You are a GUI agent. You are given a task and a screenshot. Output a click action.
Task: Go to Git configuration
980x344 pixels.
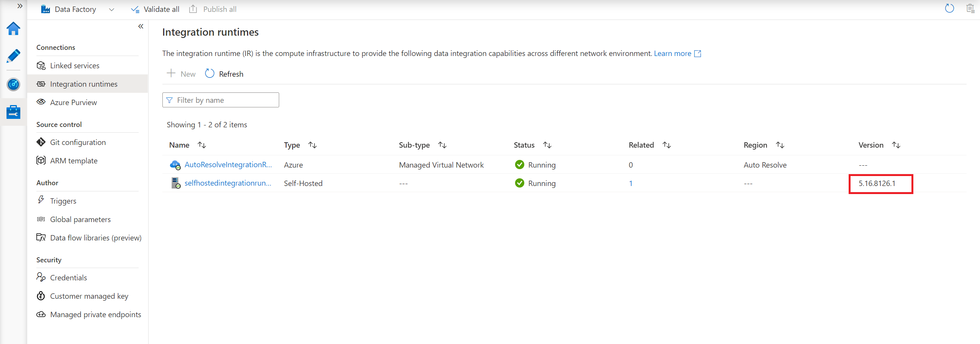pyautogui.click(x=78, y=142)
